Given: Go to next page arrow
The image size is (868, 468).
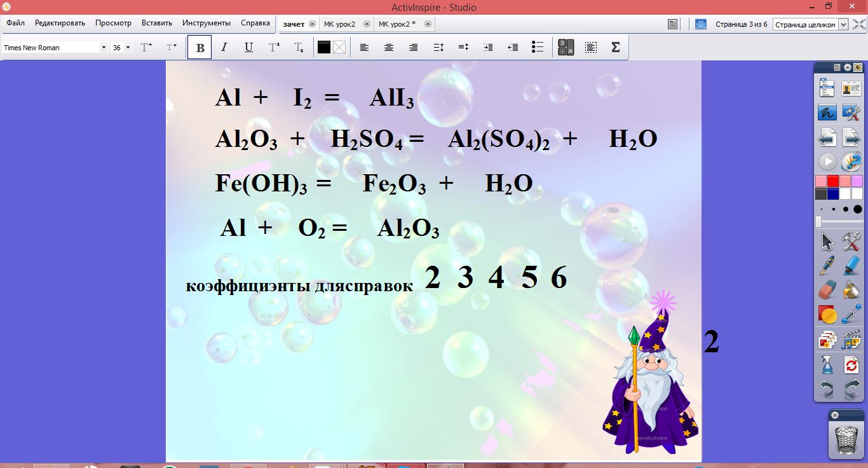Looking at the screenshot, I should pos(851,137).
